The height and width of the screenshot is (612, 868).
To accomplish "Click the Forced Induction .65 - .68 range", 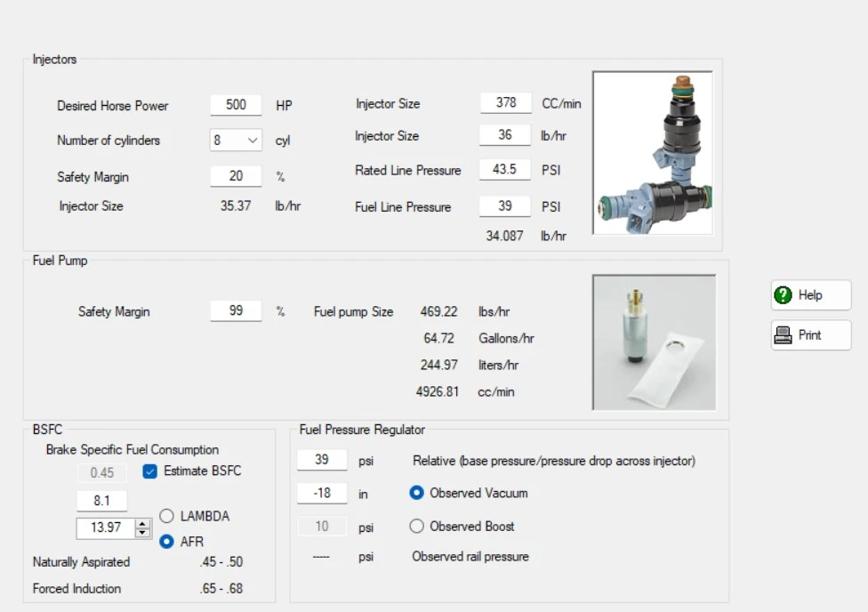I will pos(221,588).
